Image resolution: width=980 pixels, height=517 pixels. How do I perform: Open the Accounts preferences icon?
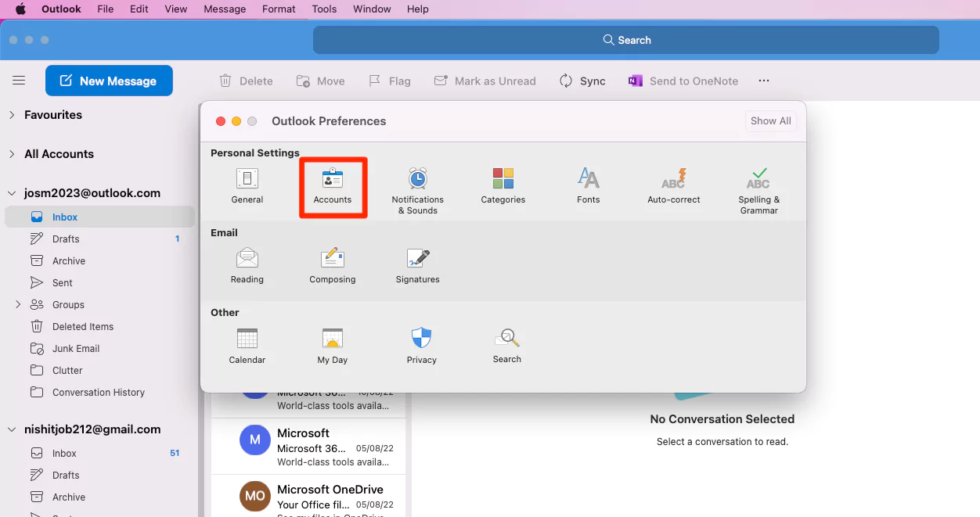[333, 186]
